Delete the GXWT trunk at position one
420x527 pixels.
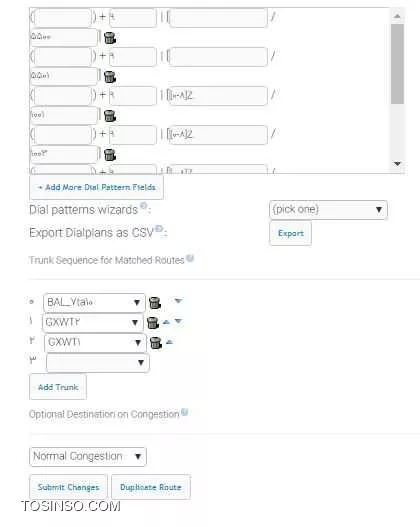click(x=153, y=323)
